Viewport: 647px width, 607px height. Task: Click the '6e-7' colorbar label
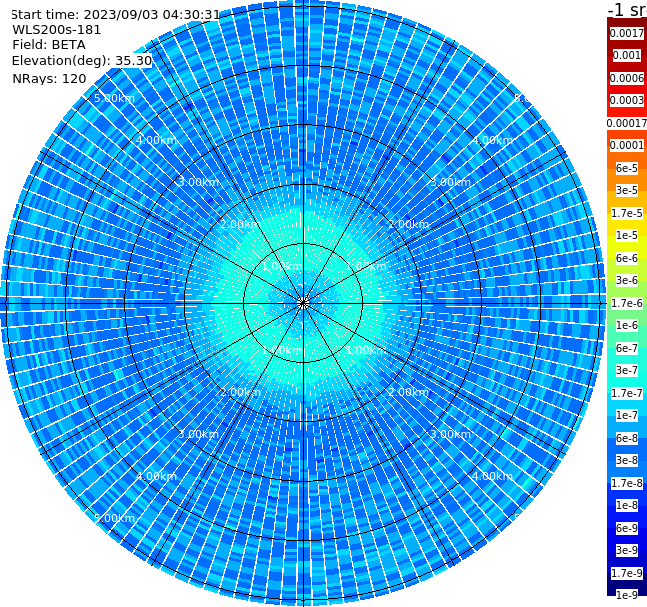click(627, 348)
